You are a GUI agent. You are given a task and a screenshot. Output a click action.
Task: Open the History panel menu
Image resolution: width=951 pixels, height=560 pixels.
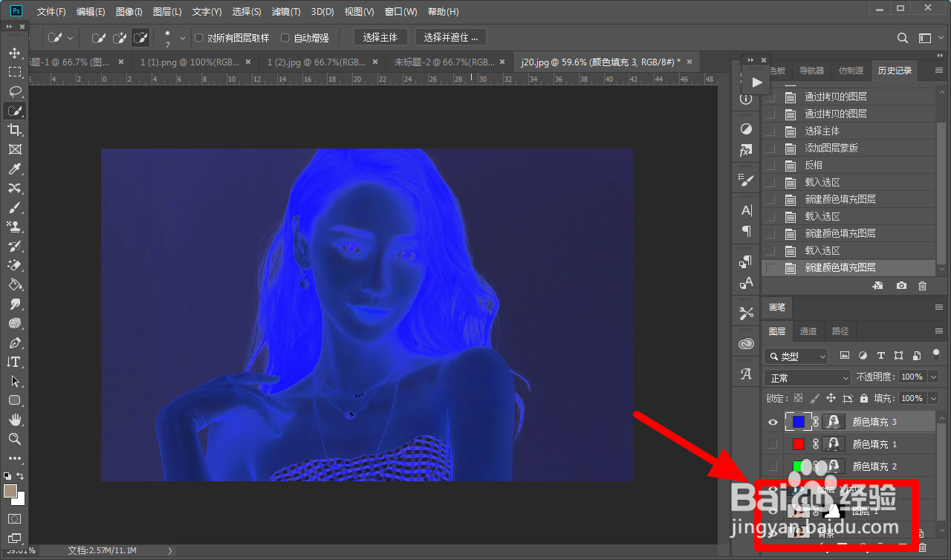point(938,71)
